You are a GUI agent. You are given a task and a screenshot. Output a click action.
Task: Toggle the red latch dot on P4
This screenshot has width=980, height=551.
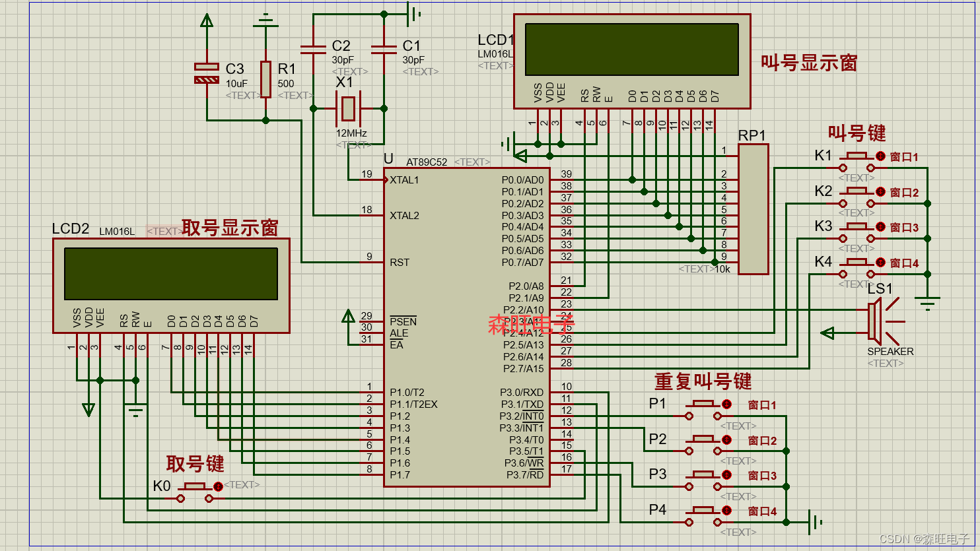coord(726,510)
